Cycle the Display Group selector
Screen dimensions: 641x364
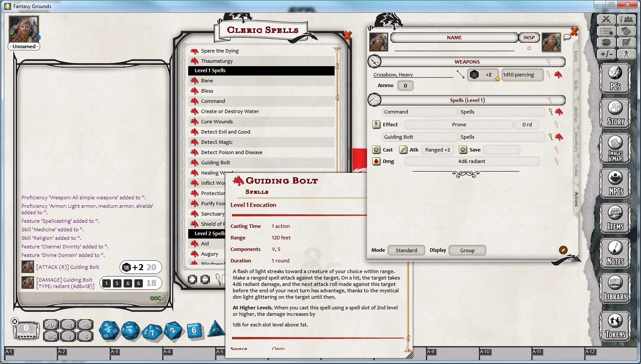pos(467,250)
